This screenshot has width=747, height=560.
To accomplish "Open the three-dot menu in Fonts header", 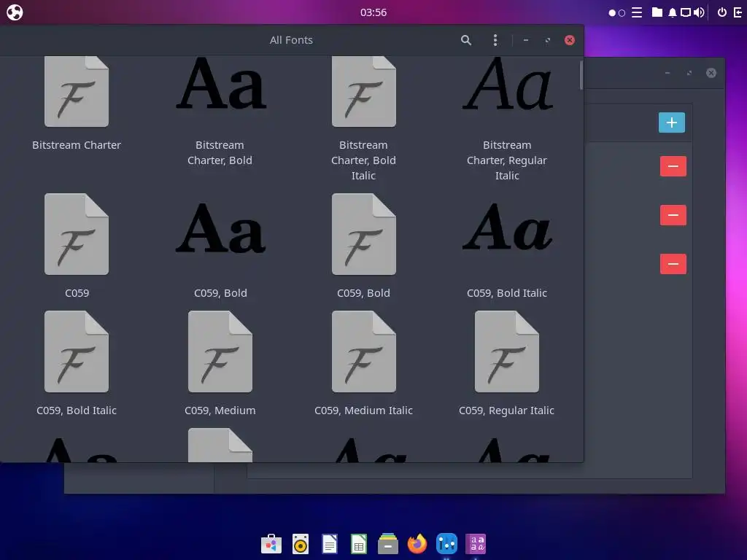I will click(495, 41).
